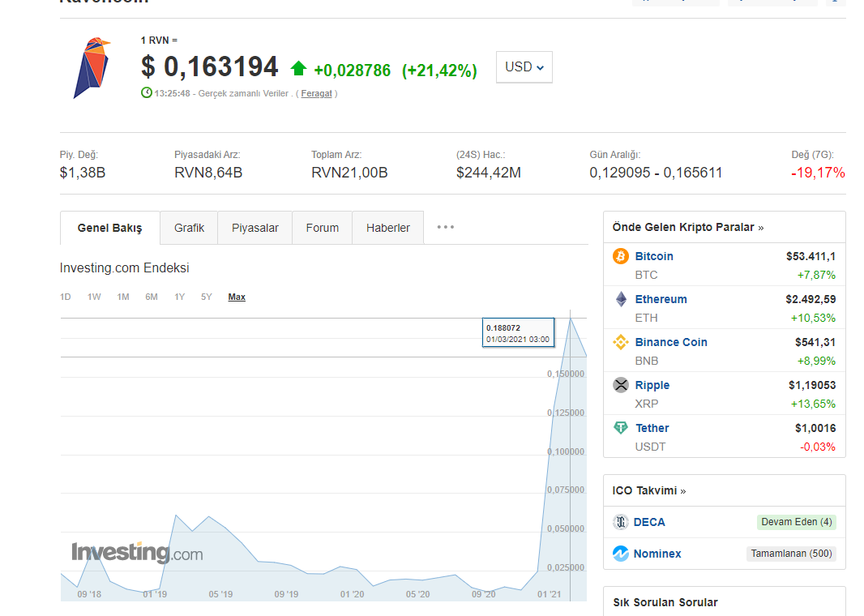Viewport: 864px width, 616px height.
Task: Go to the Forum tab
Action: click(323, 228)
